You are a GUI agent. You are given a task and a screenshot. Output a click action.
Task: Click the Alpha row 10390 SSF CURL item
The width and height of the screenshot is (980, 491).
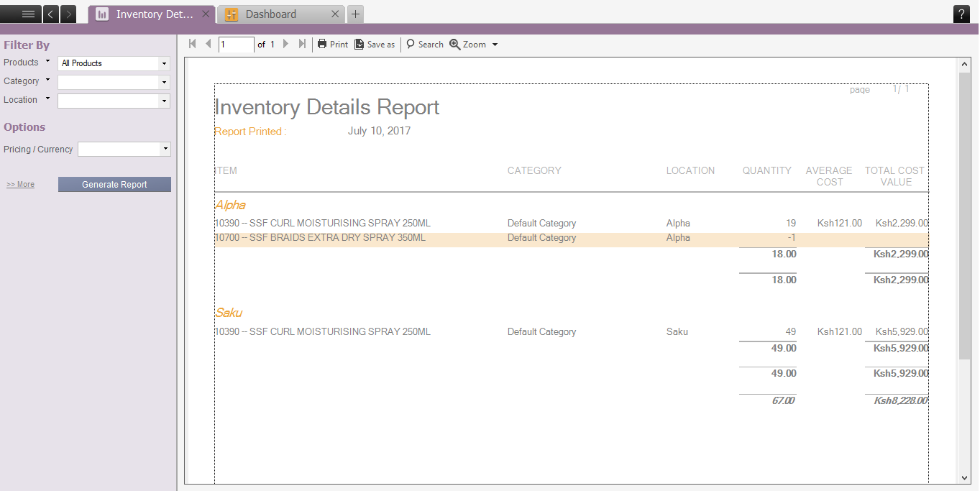pyautogui.click(x=323, y=224)
